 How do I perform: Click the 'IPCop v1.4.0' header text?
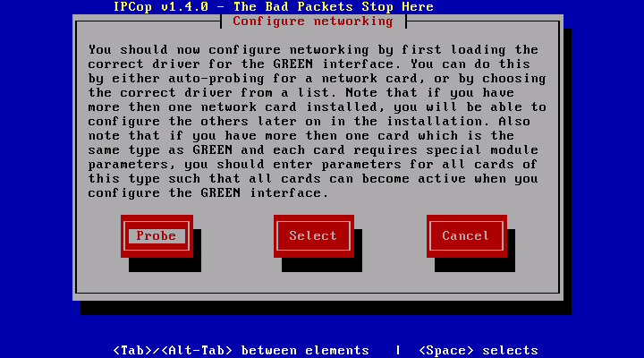point(161,6)
